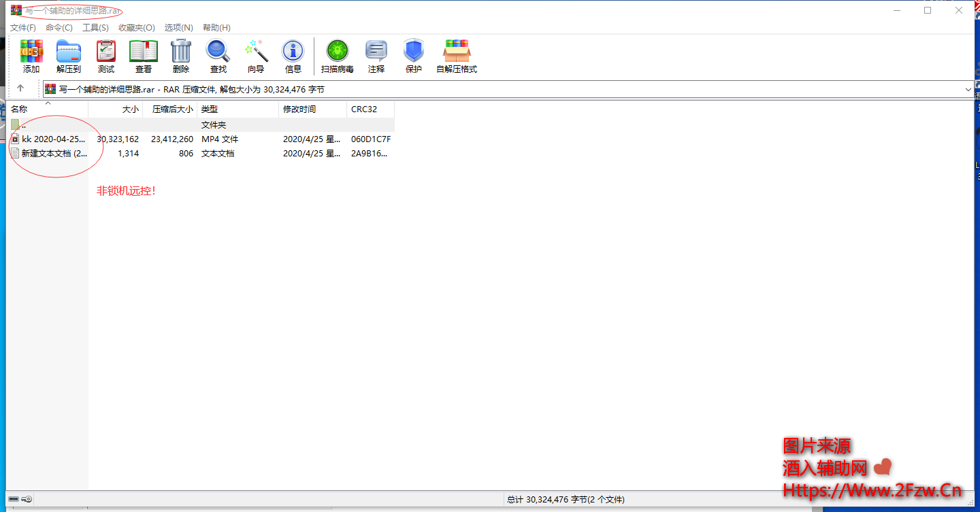This screenshot has height=512, width=980.
Task: Click the SFX (自解压格式) icon
Action: click(x=457, y=52)
